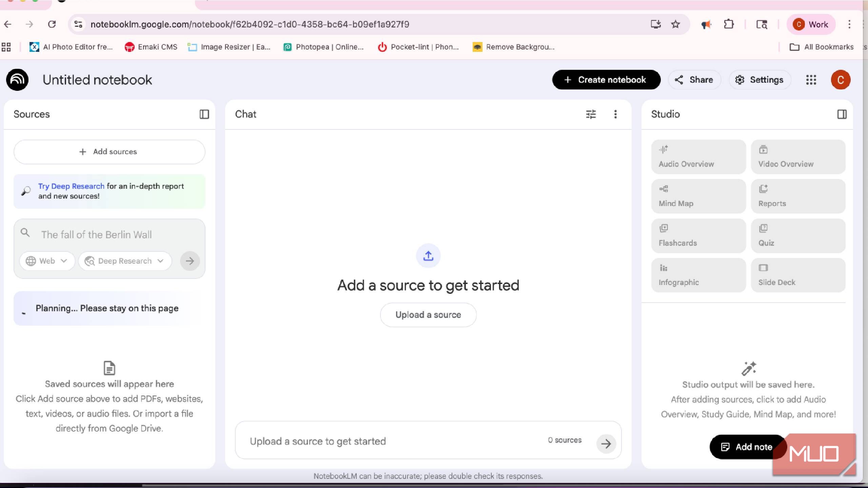Collapse the Studio panel
This screenshot has height=488, width=868.
pyautogui.click(x=842, y=114)
